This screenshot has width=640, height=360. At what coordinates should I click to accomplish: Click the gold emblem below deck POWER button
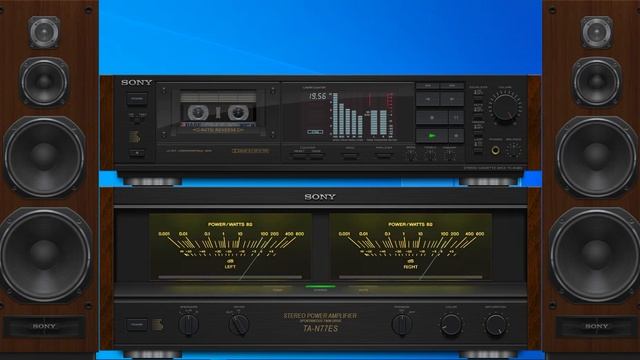coord(135,137)
